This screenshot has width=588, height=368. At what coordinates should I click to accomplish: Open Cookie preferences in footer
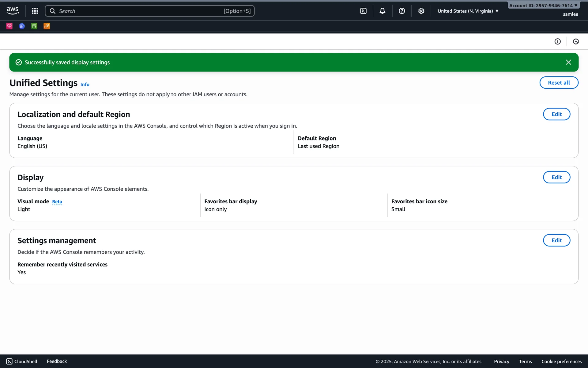561,362
